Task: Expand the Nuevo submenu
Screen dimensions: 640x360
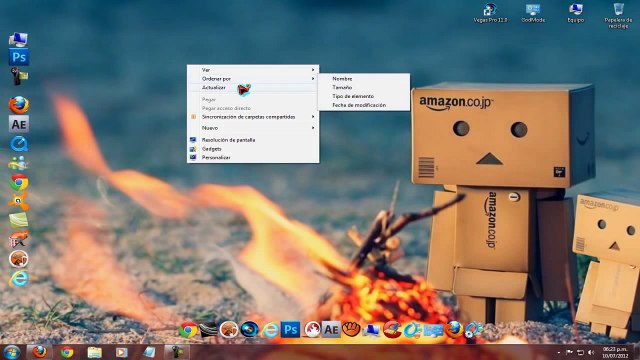Action: [253, 128]
